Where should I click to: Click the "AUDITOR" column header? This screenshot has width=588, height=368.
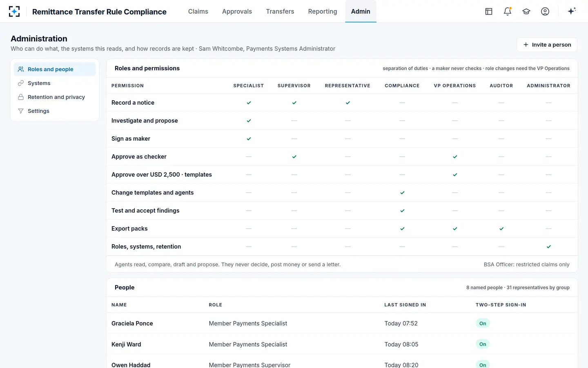click(501, 86)
